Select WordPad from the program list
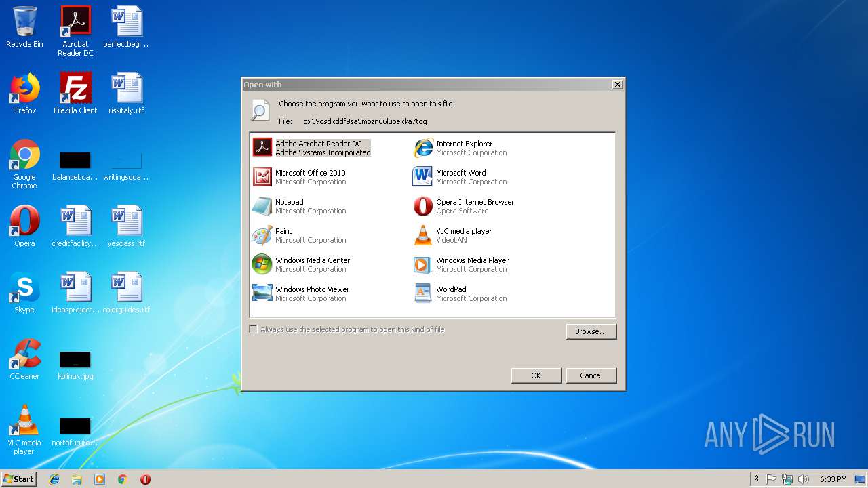Image resolution: width=868 pixels, height=488 pixels. [x=460, y=293]
